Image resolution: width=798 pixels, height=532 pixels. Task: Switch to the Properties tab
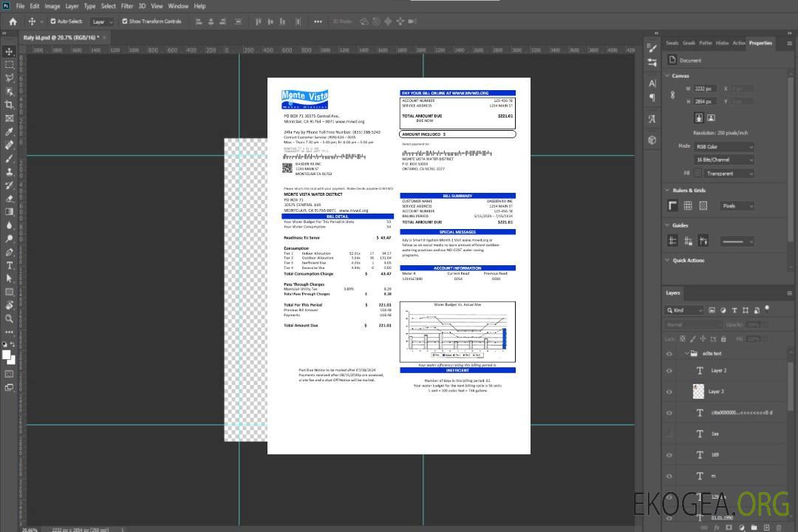760,44
